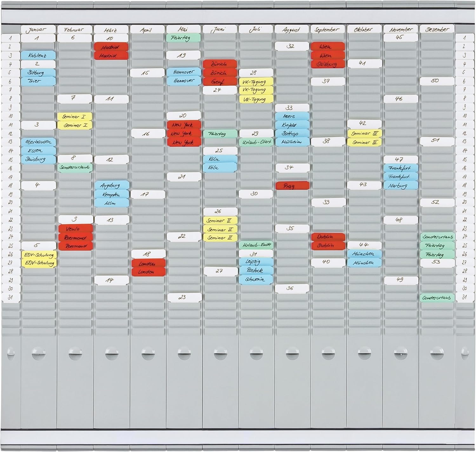Select the green Feiertag card in Juni
Image resolution: width=476 pixels, height=452 pixels.
(220, 134)
